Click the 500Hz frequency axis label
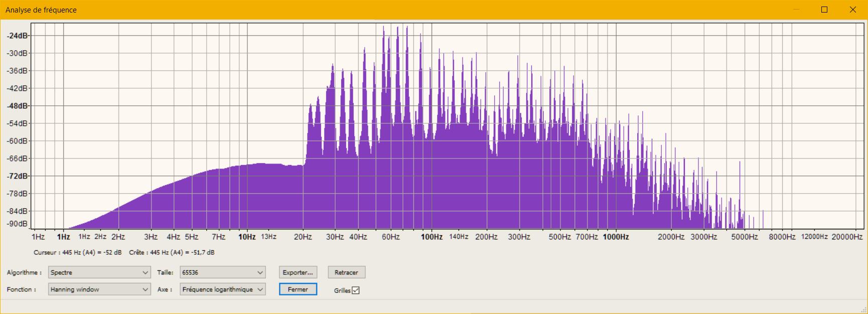Viewport: 868px width, 314px height. tap(559, 237)
